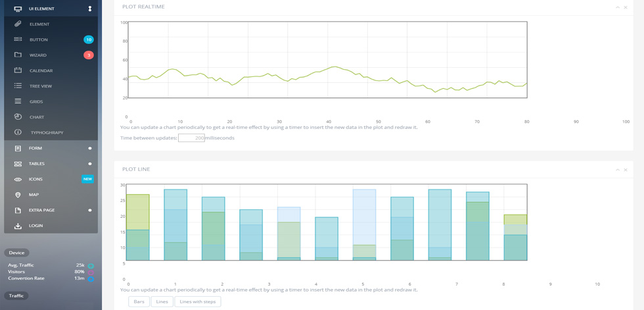Focus the Time between updates field
The image size is (644, 310).
click(191, 138)
